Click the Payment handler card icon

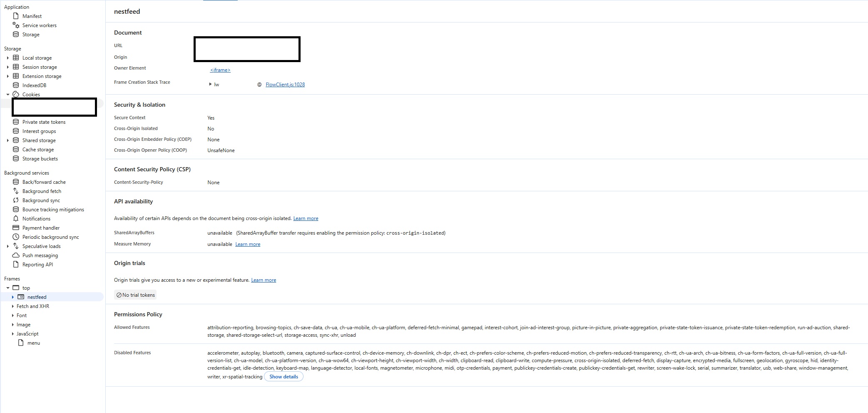pos(16,228)
